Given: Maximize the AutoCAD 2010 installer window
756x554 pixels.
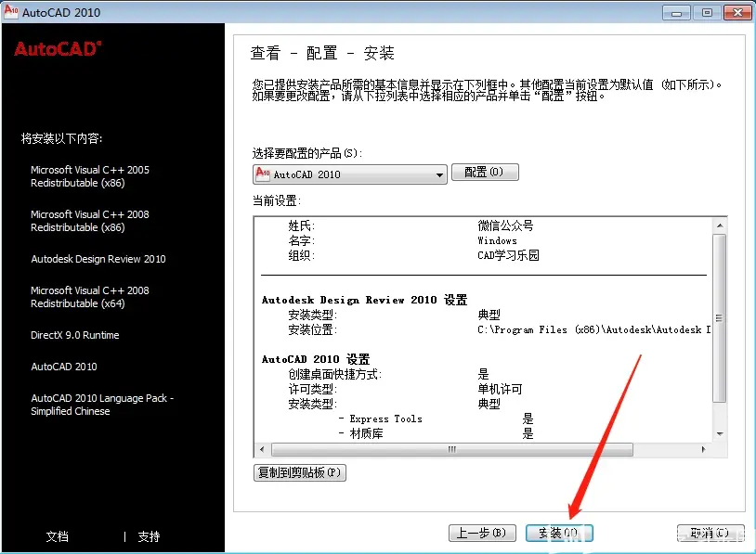Looking at the screenshot, I should 707,13.
